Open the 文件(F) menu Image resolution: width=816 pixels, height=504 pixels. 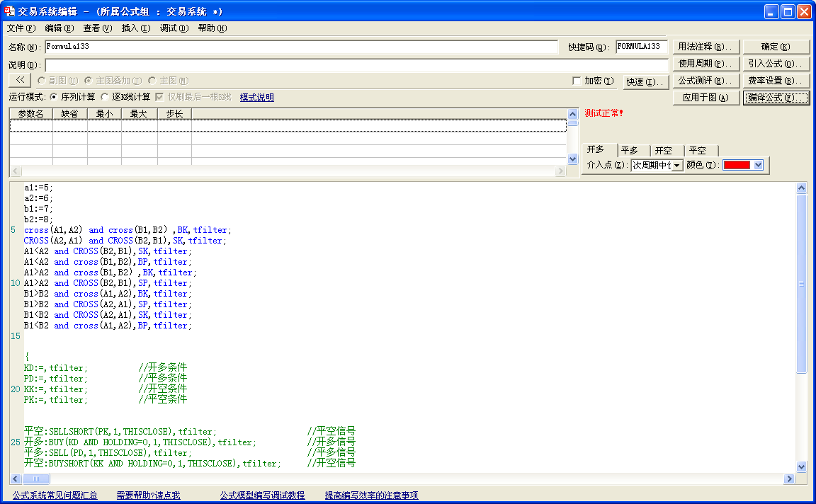(x=21, y=28)
